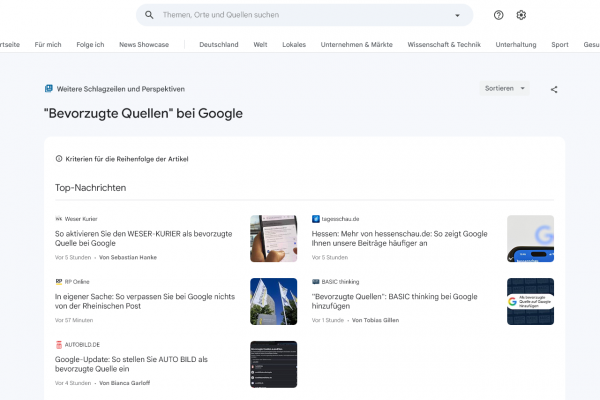Click author name Von Sebastian Hanke

128,257
